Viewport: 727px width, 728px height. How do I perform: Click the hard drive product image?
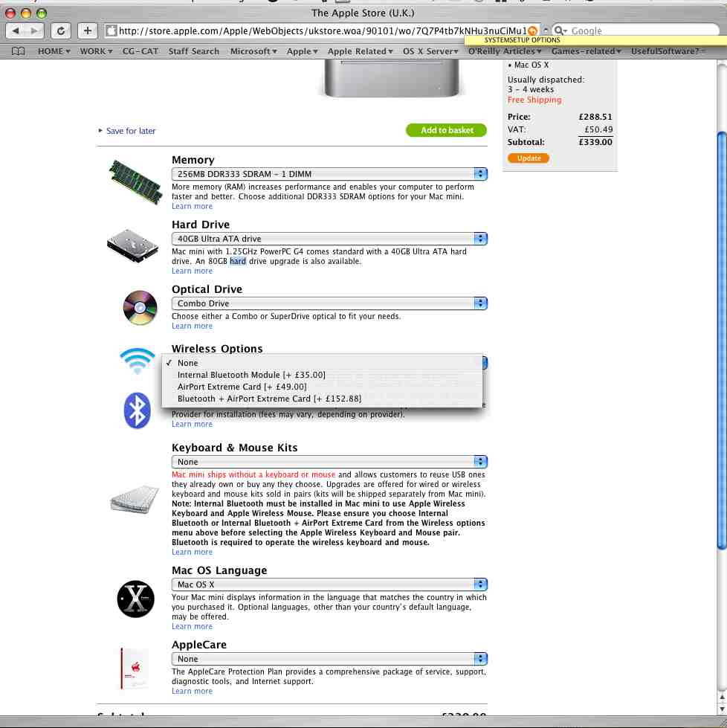(133, 245)
